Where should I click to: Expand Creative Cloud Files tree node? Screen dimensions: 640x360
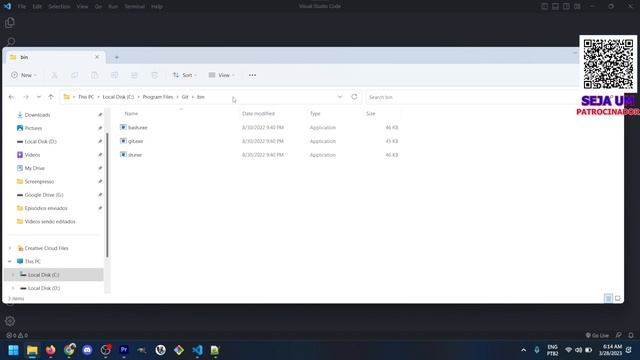10,248
